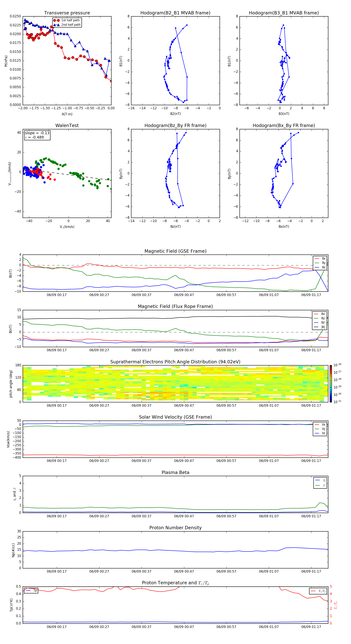This screenshot has width=351, height=644.
Task: Click the WalenTest plot title
Action: (x=67, y=125)
